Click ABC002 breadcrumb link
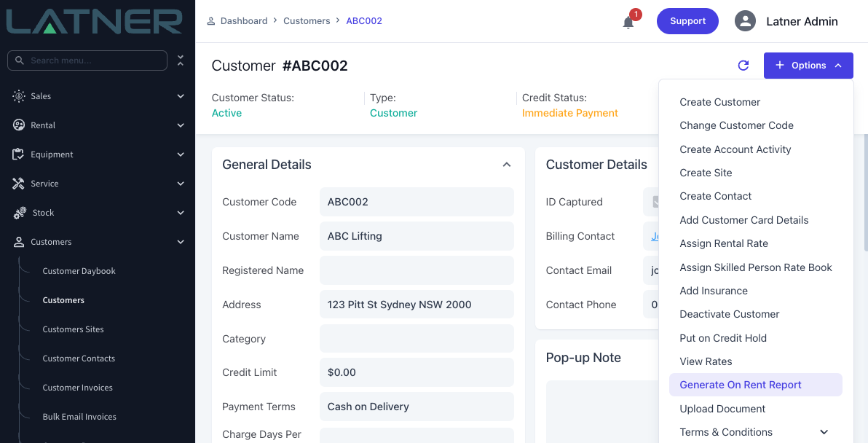868x443 pixels. tap(363, 21)
